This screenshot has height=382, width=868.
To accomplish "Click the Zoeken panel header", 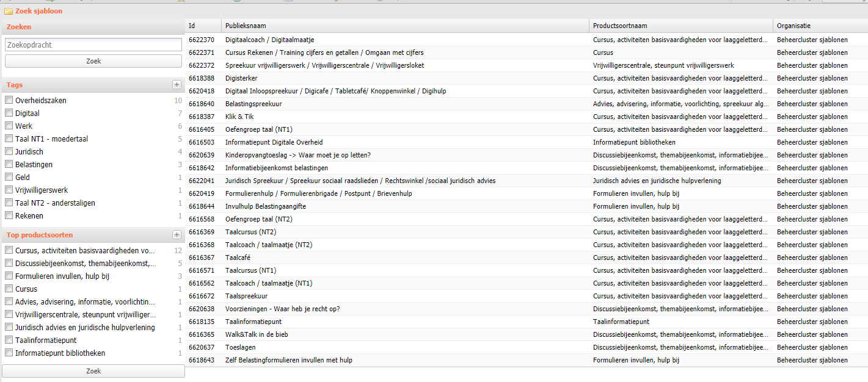I will tap(92, 27).
